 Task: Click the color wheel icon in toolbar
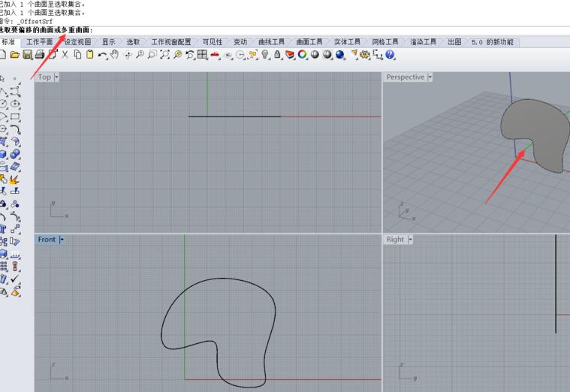pyautogui.click(x=302, y=55)
